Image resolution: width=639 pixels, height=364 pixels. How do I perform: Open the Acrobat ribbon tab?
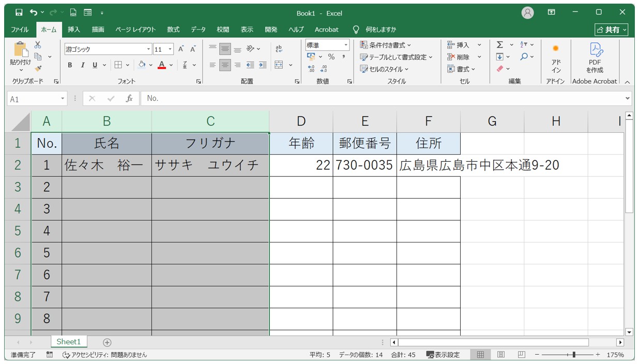point(327,29)
